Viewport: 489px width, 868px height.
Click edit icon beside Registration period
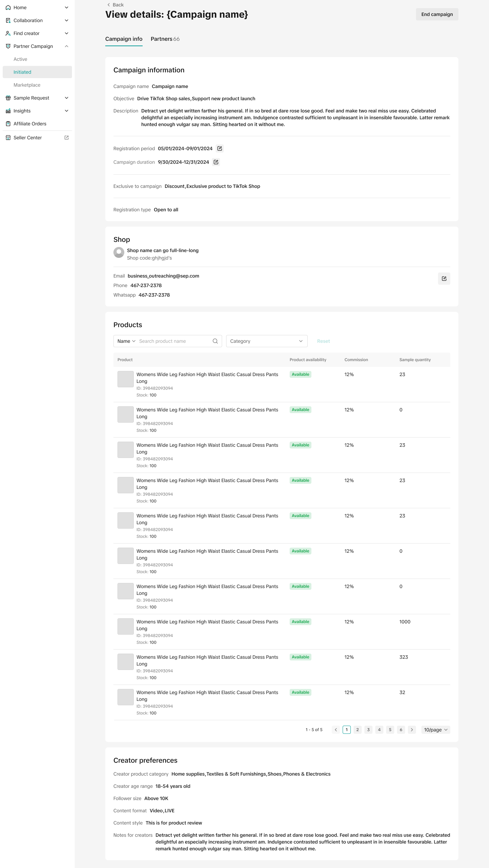click(x=220, y=148)
